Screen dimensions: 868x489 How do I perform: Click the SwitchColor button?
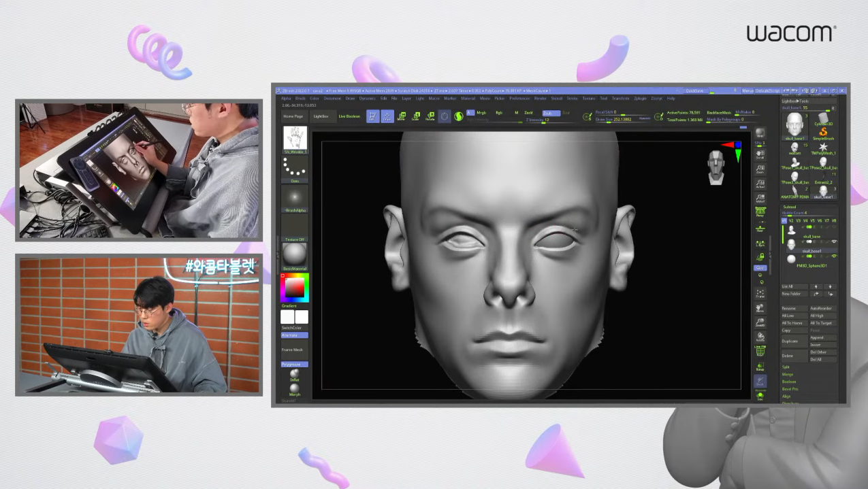click(x=295, y=328)
